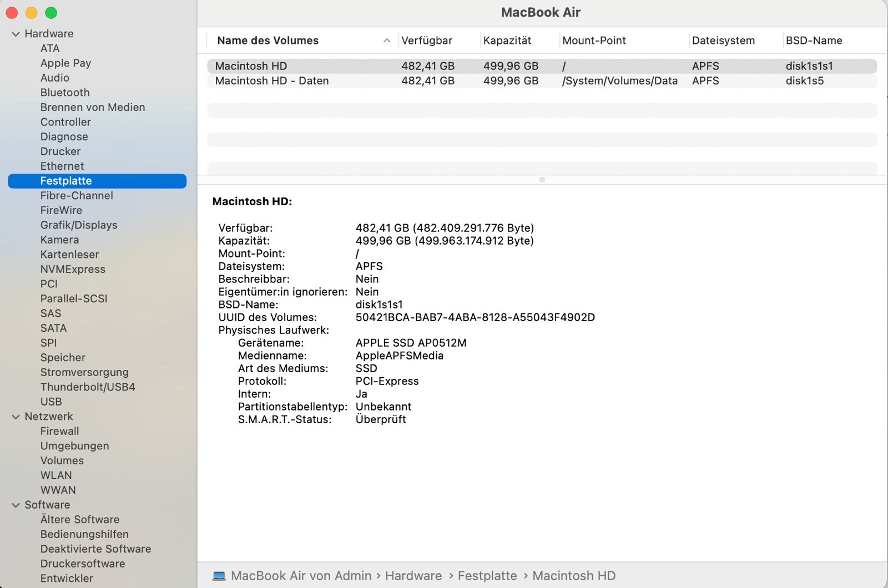Open Ältere Software entry
This screenshot has width=888, height=588.
(79, 519)
